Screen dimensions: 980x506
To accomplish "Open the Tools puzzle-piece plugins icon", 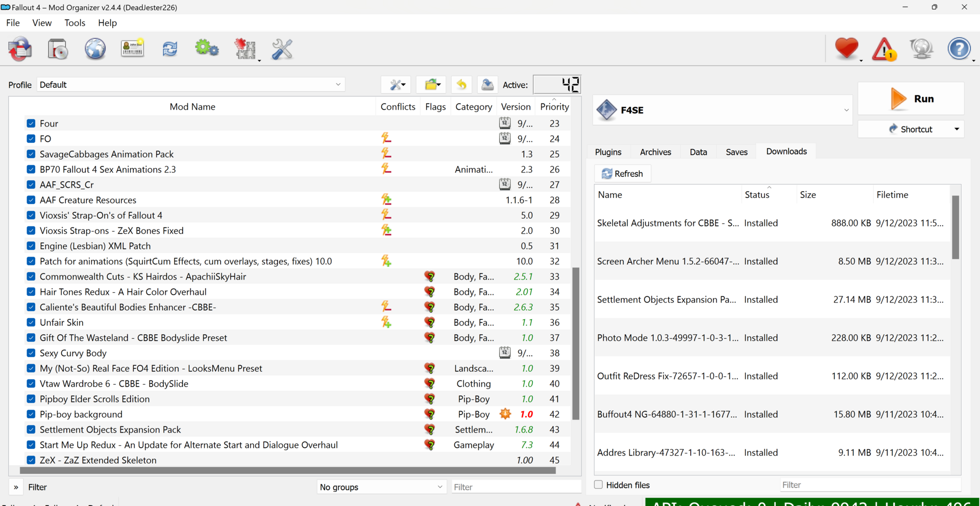I will click(245, 49).
